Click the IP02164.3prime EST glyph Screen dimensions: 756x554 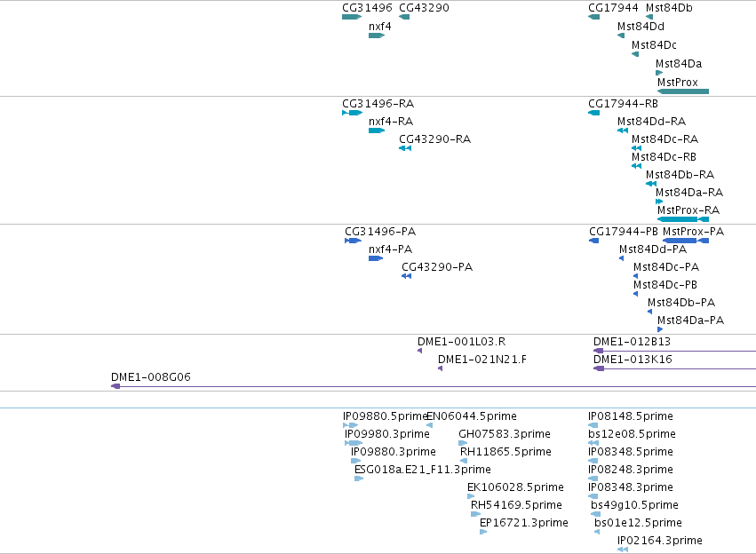coord(623,550)
